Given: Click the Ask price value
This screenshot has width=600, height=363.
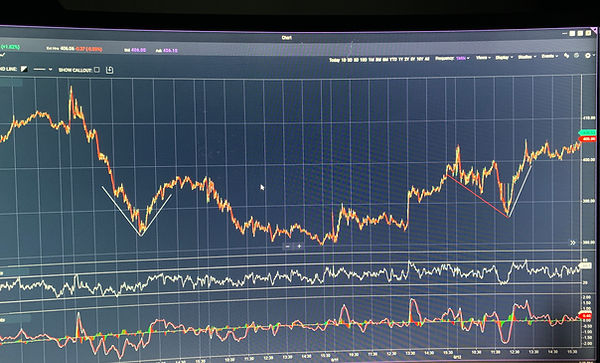Looking at the screenshot, I should point(171,50).
